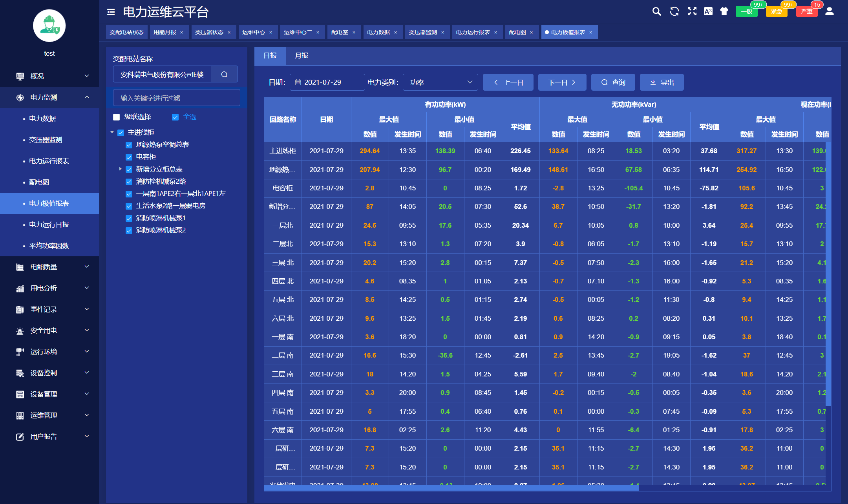Click the station name search icon
This screenshot has height=504, width=848.
[x=224, y=74]
